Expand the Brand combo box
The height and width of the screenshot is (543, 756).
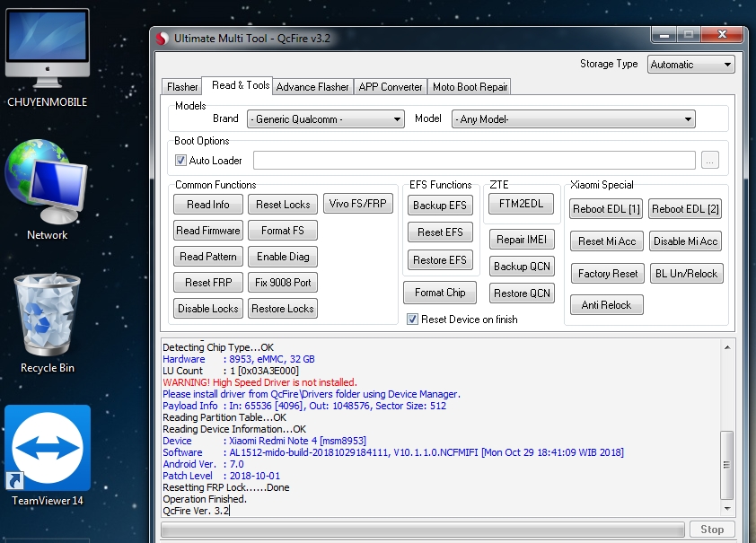pos(325,119)
